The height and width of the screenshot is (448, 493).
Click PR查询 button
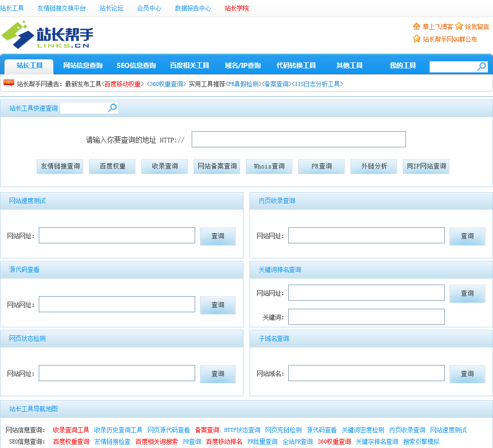(321, 166)
